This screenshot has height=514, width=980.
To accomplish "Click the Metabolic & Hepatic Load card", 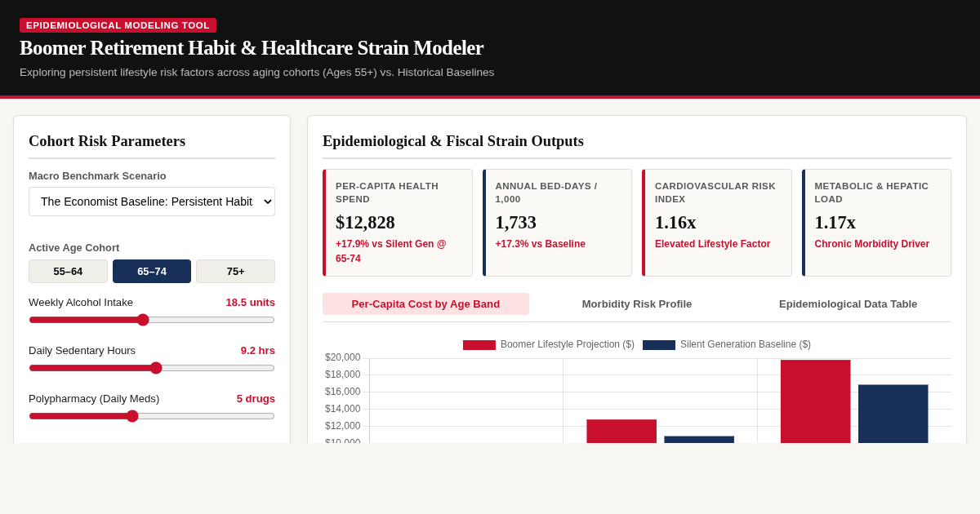I will click(x=876, y=223).
